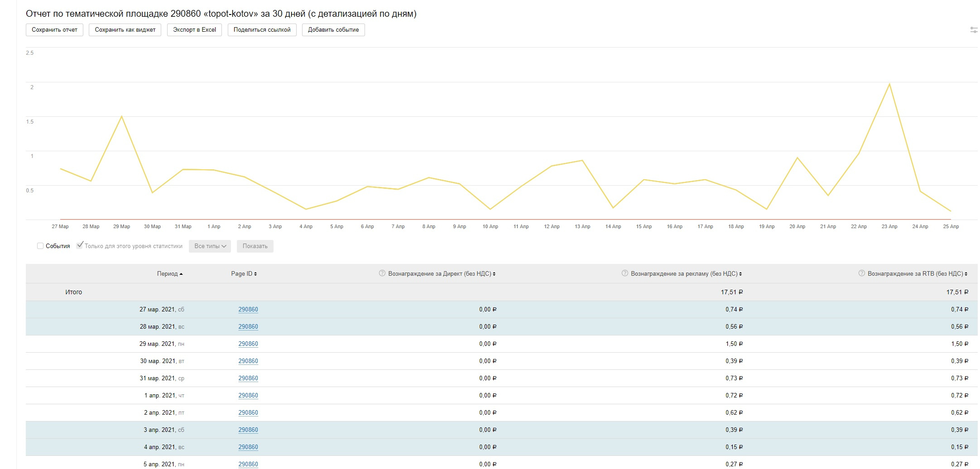This screenshot has width=980, height=469.
Task: Select the 23 Апр peak on the chart
Action: click(x=889, y=84)
